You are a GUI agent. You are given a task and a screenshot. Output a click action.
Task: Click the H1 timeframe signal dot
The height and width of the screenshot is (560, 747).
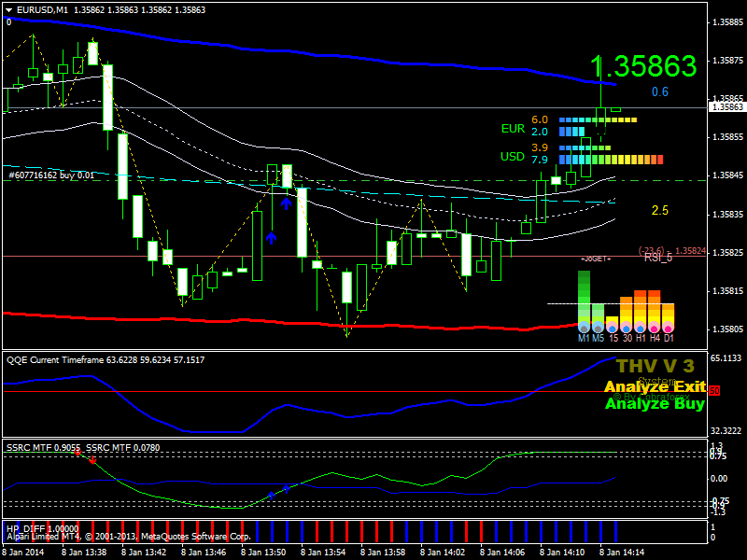pos(641,328)
